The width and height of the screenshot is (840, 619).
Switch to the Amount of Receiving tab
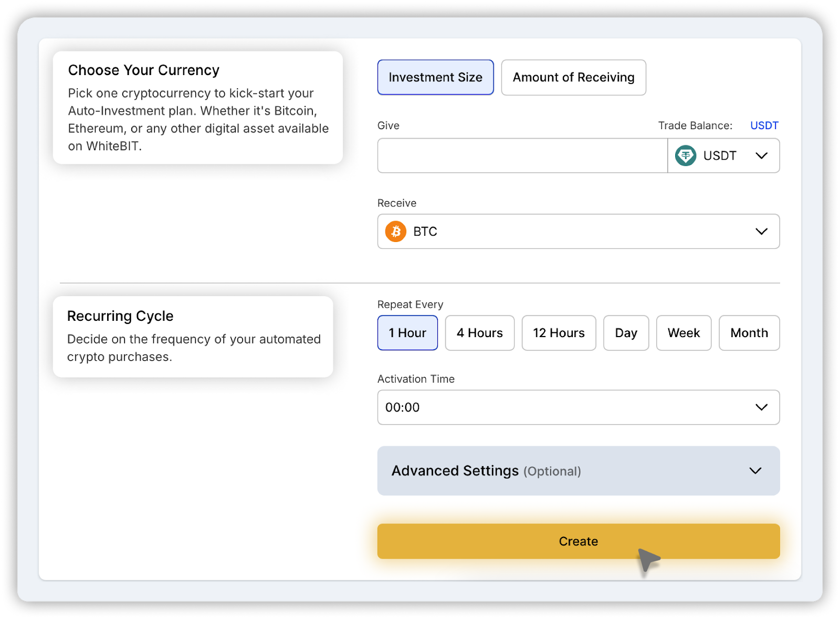(573, 78)
